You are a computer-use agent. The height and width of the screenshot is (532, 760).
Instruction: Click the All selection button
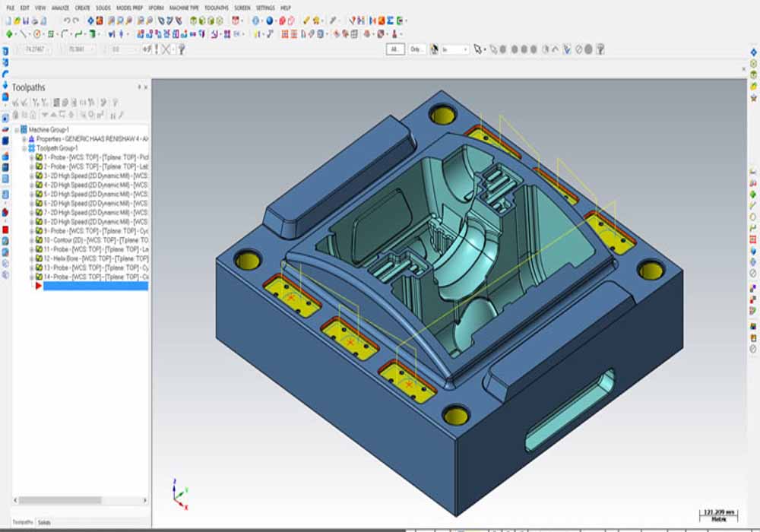(x=394, y=49)
